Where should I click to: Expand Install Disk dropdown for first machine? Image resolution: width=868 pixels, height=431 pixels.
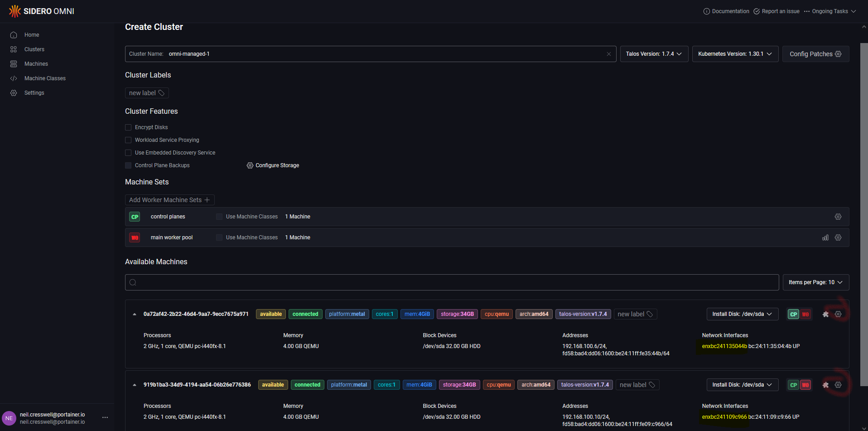click(742, 314)
